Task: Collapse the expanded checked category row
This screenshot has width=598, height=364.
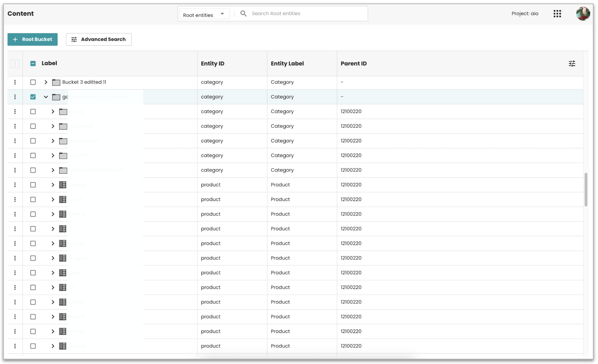Action: (x=46, y=97)
